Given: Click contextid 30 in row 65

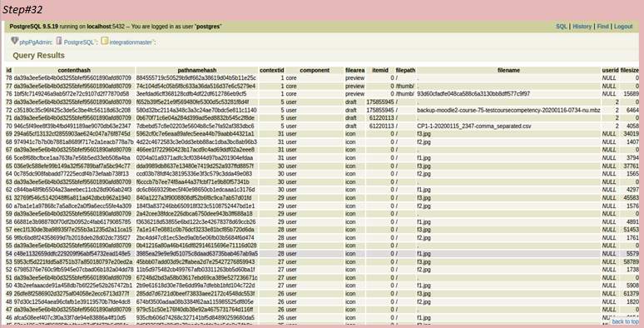Looking at the screenshot, I should [280, 166].
